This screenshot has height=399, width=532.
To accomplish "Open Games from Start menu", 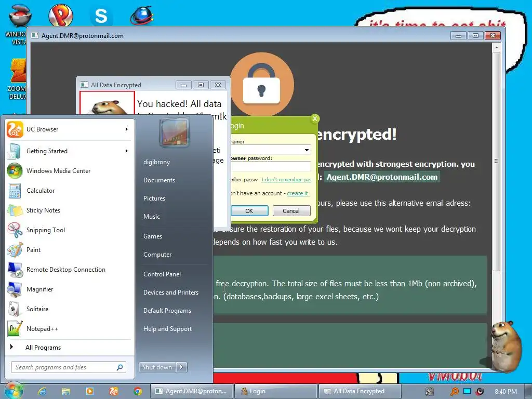I will pyautogui.click(x=153, y=236).
